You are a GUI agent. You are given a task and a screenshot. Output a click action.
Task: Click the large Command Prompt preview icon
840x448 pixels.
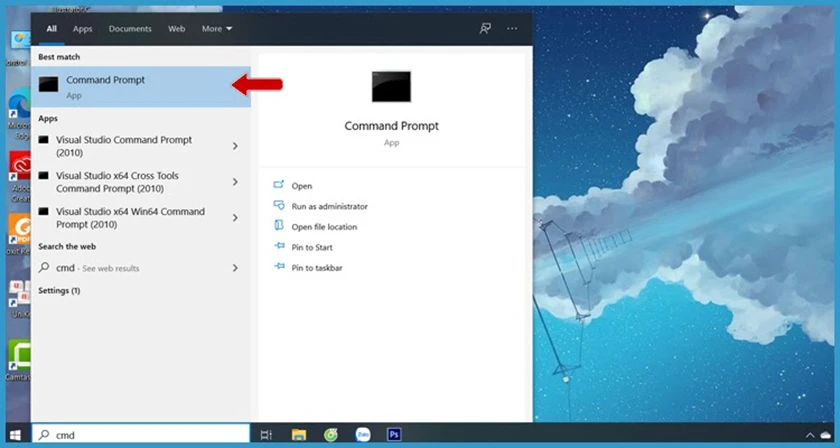click(392, 86)
